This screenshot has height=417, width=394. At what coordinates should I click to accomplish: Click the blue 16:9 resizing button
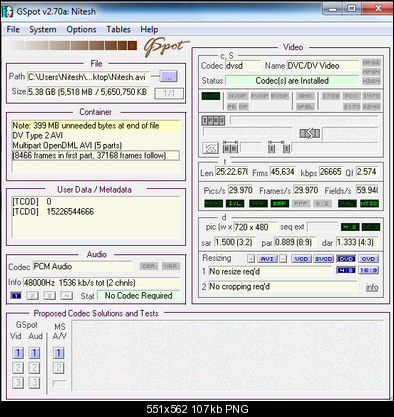tap(368, 270)
